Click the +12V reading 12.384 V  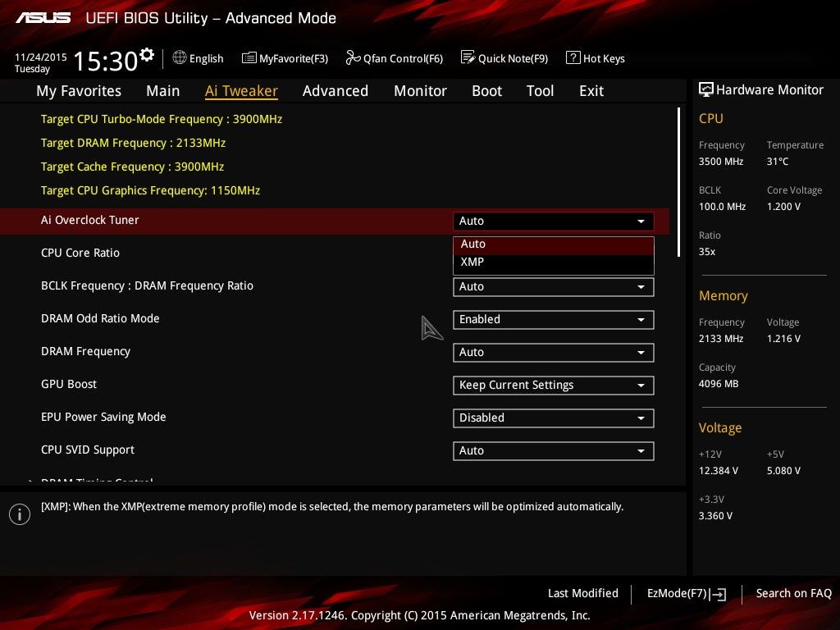coord(719,471)
